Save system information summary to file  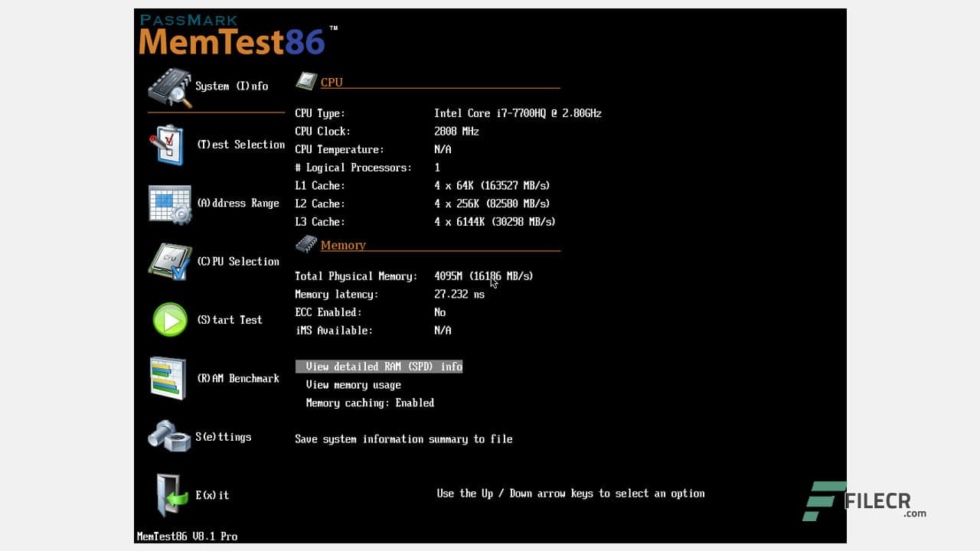404,439
